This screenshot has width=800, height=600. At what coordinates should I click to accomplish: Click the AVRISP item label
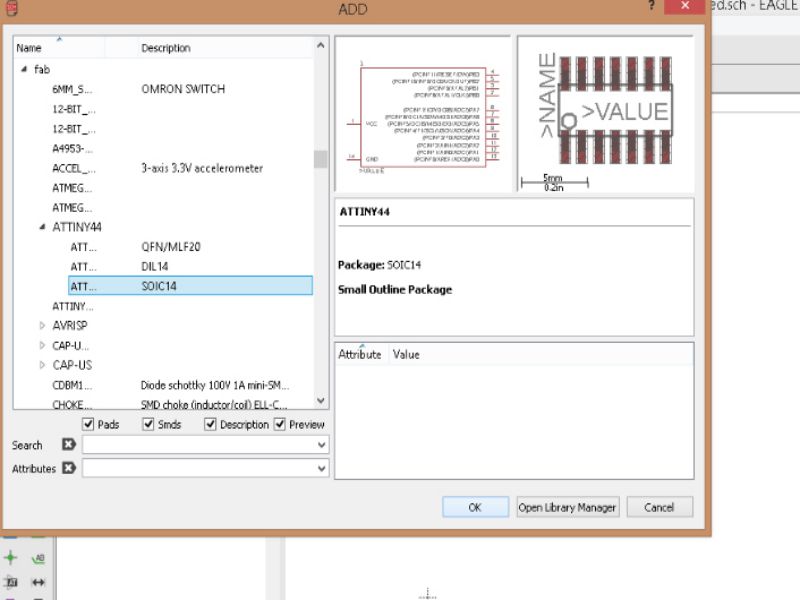pos(70,326)
